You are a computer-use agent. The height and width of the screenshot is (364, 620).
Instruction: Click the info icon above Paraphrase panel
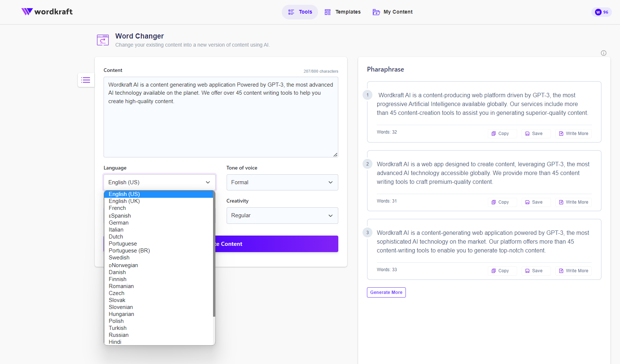coord(603,53)
